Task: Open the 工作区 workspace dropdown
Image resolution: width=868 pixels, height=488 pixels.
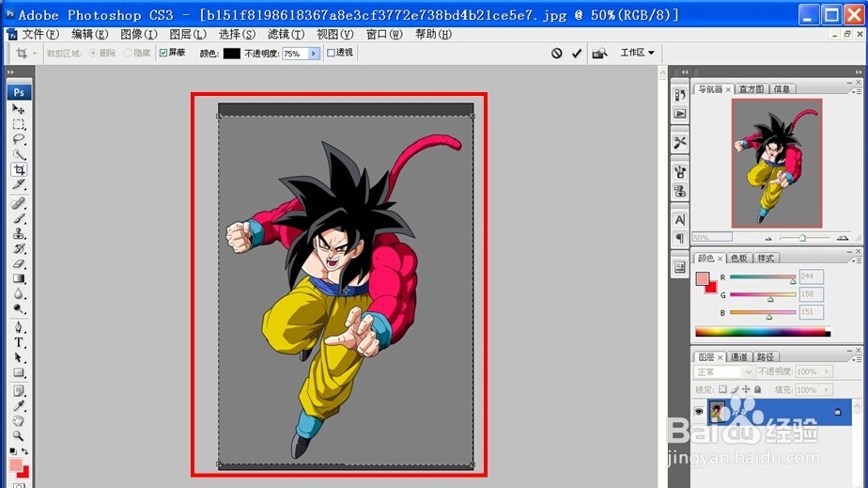Action: point(637,53)
